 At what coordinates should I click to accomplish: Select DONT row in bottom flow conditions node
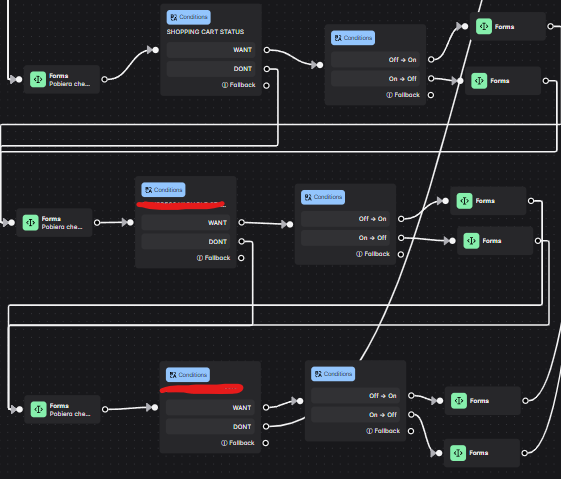[210, 427]
